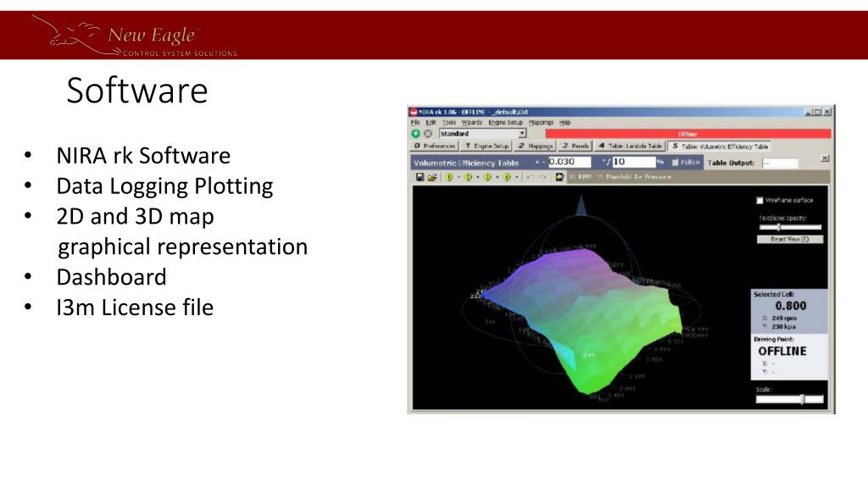
Task: Click the 'Data Logging Plotting' bullet text
Action: (165, 186)
